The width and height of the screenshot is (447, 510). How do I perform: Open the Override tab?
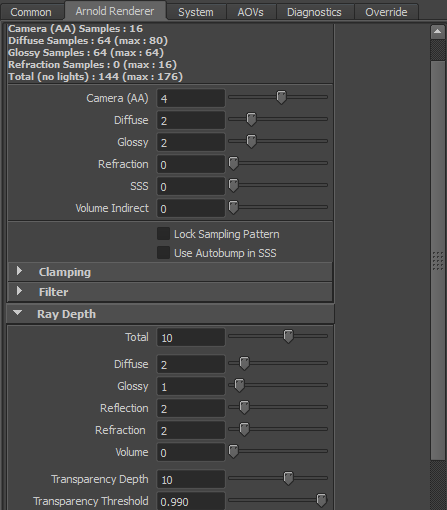tap(386, 12)
